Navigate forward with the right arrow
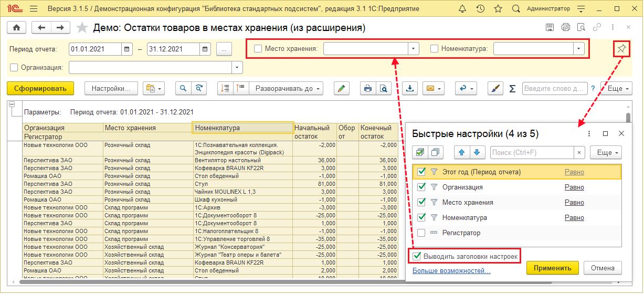This screenshot has width=644, height=294. [x=61, y=28]
